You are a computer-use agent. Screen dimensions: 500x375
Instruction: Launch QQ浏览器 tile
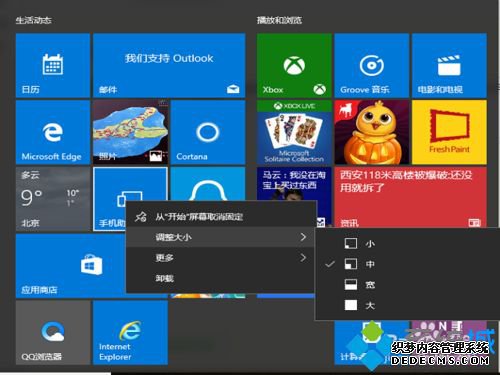click(x=53, y=332)
